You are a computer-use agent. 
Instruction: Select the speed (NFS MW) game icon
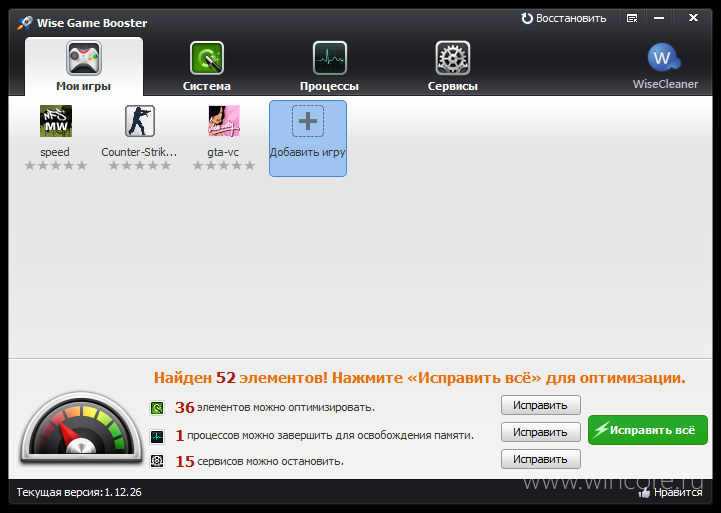(x=56, y=121)
